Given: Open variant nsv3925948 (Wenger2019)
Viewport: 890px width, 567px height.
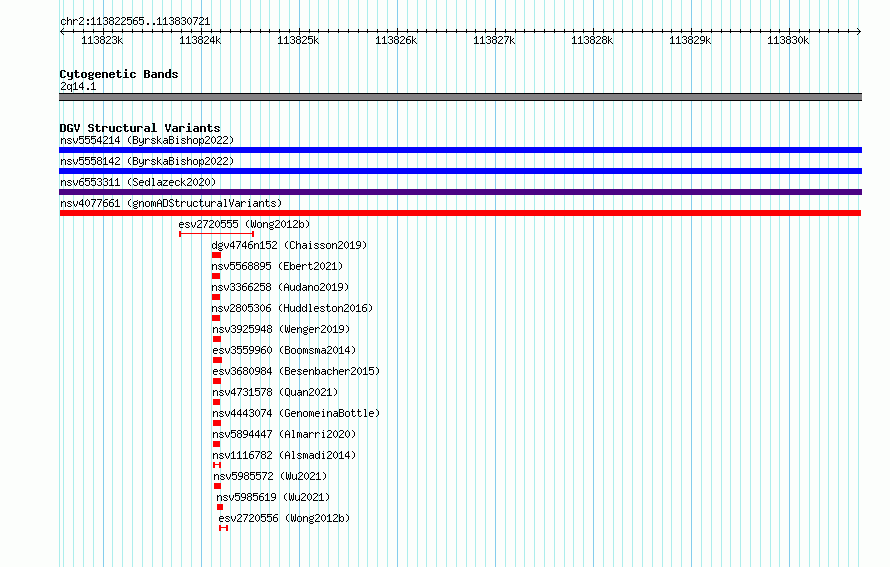Looking at the screenshot, I should (281, 329).
